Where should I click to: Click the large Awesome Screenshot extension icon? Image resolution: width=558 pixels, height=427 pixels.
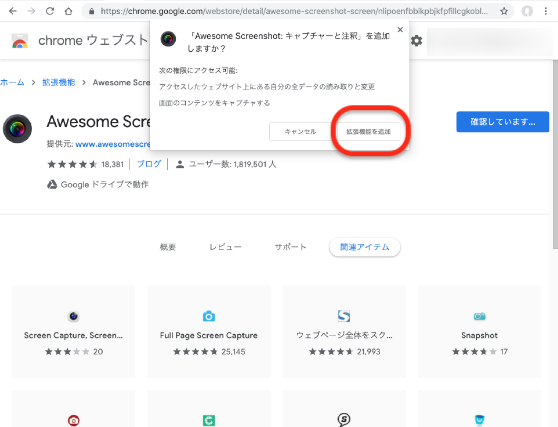[17, 128]
